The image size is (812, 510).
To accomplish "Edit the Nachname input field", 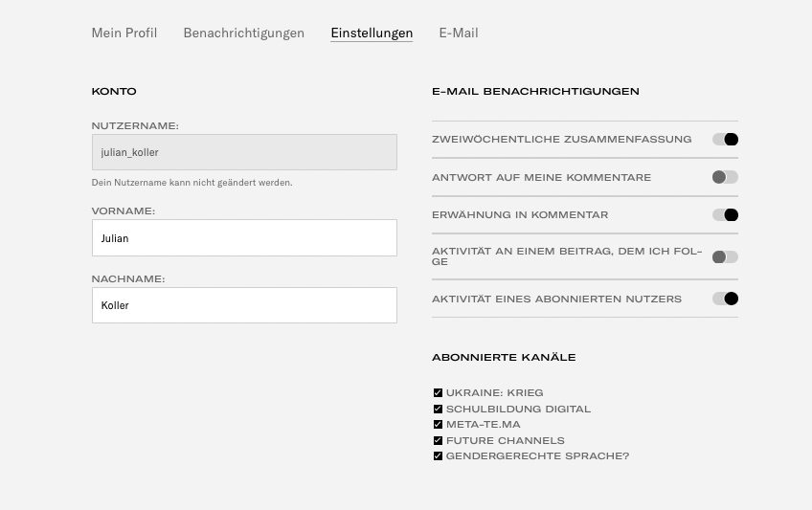I will pyautogui.click(x=244, y=305).
